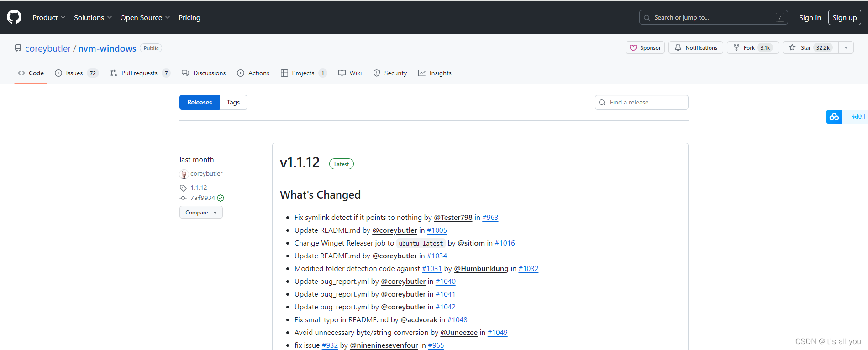Click the repository book icon

(x=18, y=48)
